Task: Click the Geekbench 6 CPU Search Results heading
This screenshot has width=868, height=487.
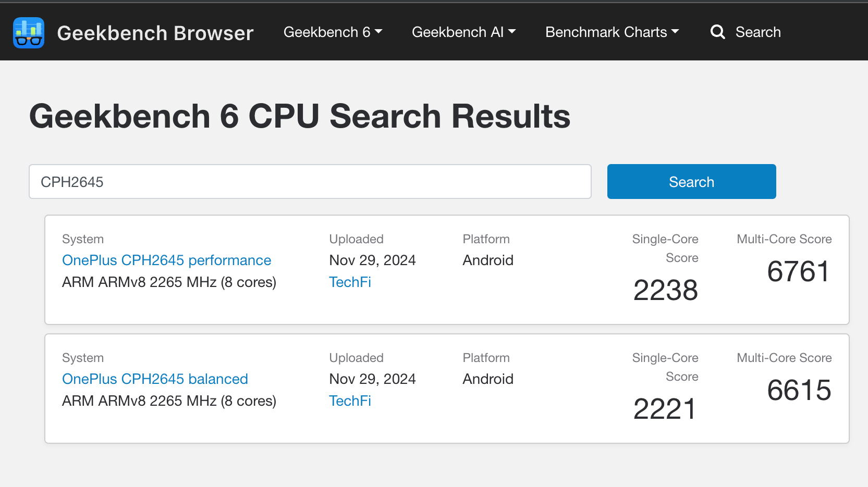Action: click(x=300, y=116)
